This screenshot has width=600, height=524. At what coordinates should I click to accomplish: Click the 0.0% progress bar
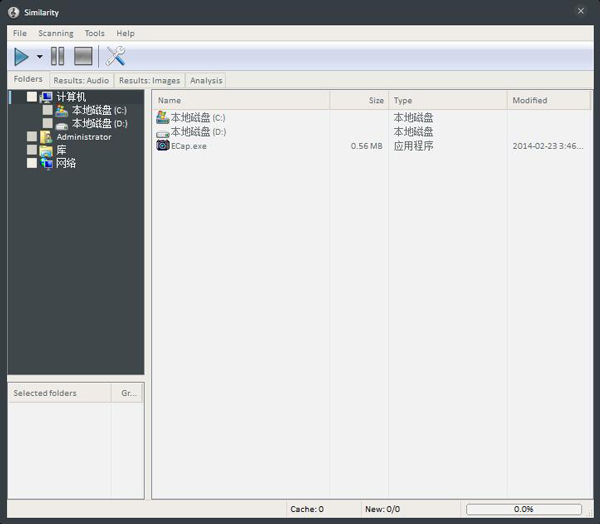tap(524, 509)
